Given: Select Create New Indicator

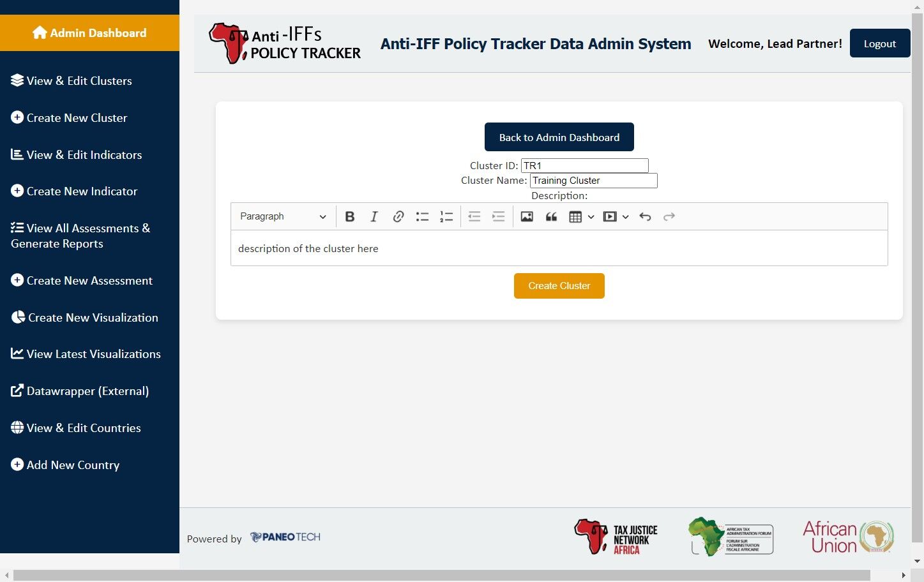Looking at the screenshot, I should click(74, 191).
